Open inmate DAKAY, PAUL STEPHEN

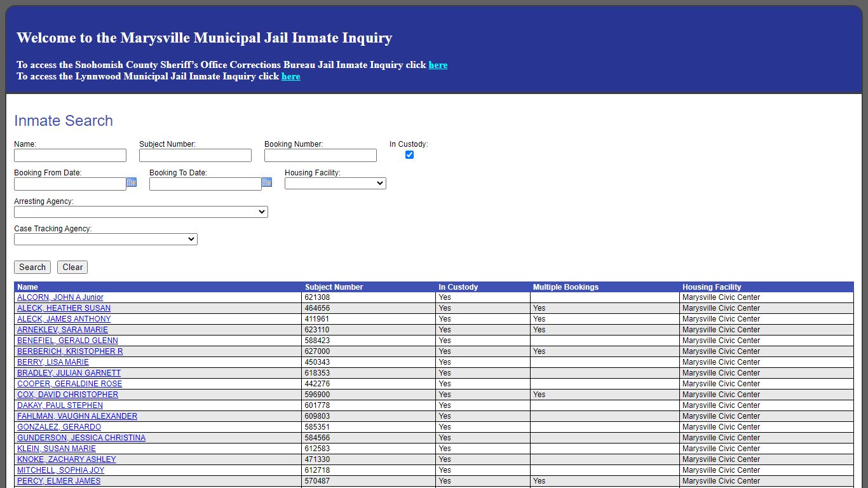(x=60, y=405)
